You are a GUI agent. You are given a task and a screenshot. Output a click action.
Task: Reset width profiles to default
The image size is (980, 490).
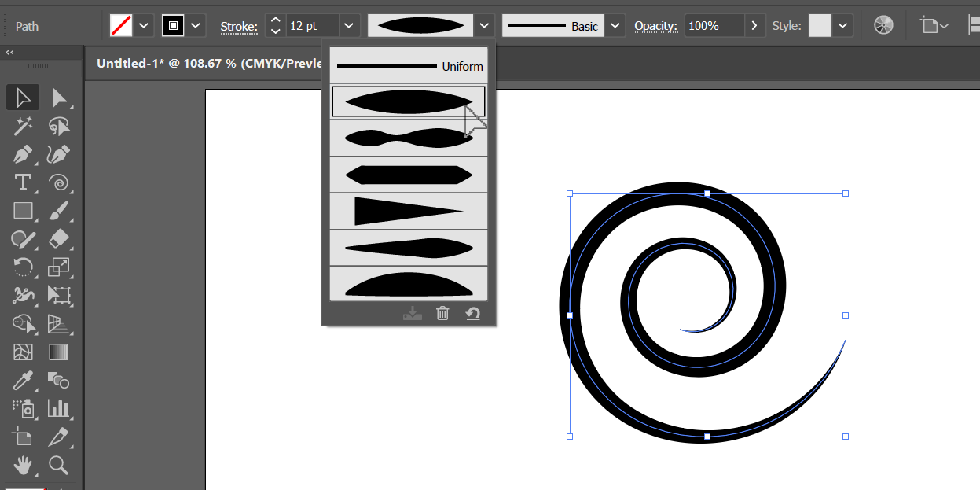pyautogui.click(x=472, y=313)
